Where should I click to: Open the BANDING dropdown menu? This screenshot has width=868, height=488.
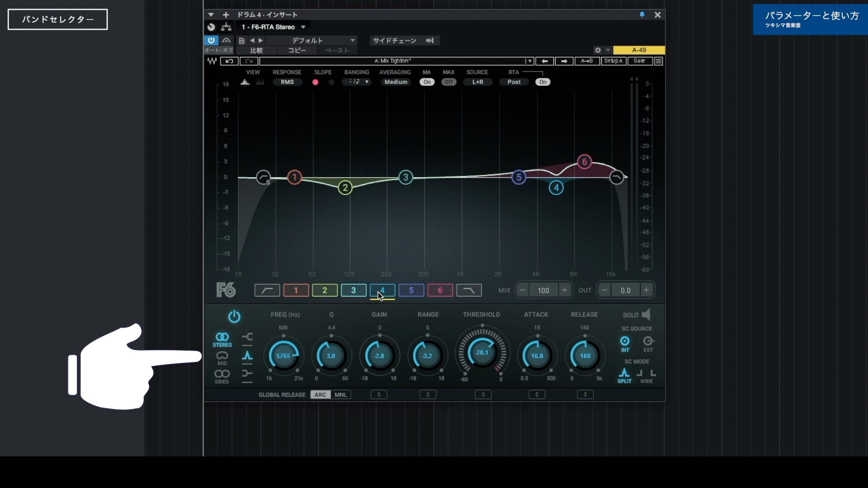357,82
